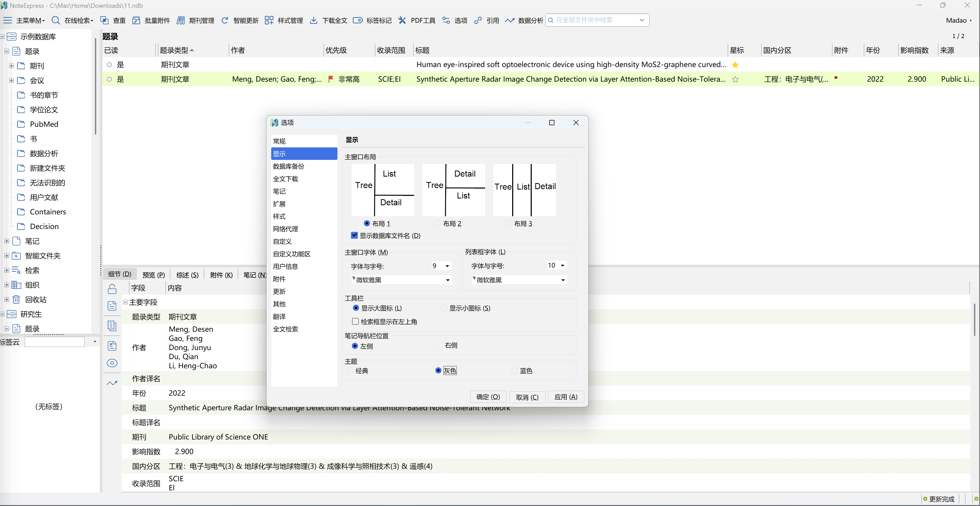Click the 在线检索 magnifier icon
Screen dimensions: 980x506
pos(56,20)
